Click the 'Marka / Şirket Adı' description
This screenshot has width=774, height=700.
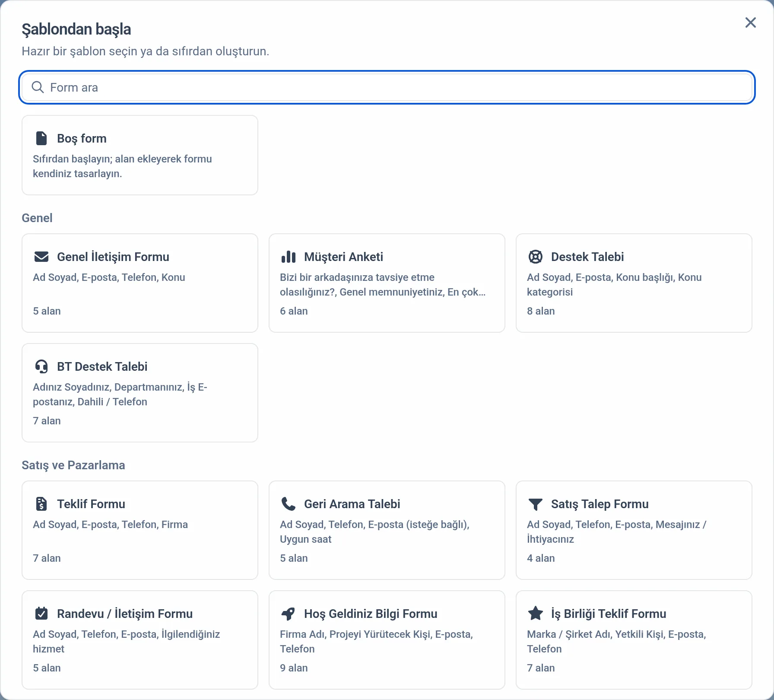pos(617,642)
